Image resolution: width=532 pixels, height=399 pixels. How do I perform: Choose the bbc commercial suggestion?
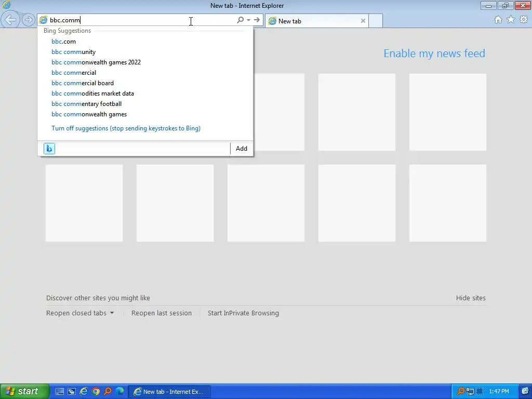click(145, 73)
